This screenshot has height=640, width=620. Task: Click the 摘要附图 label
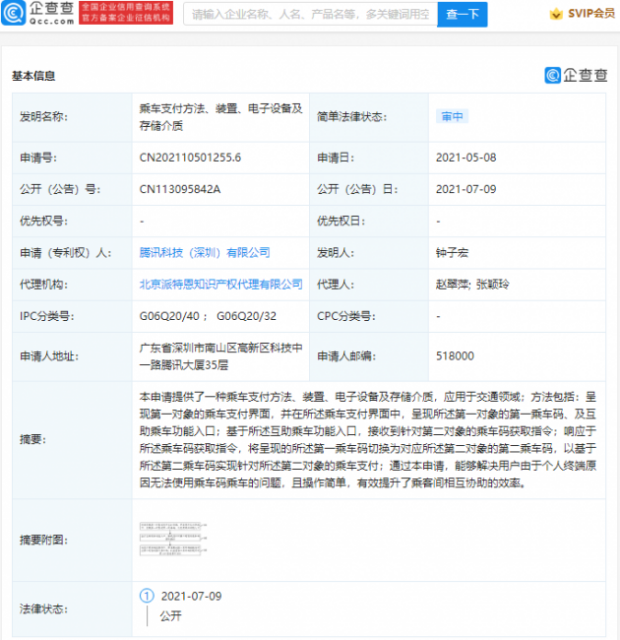pos(44,540)
